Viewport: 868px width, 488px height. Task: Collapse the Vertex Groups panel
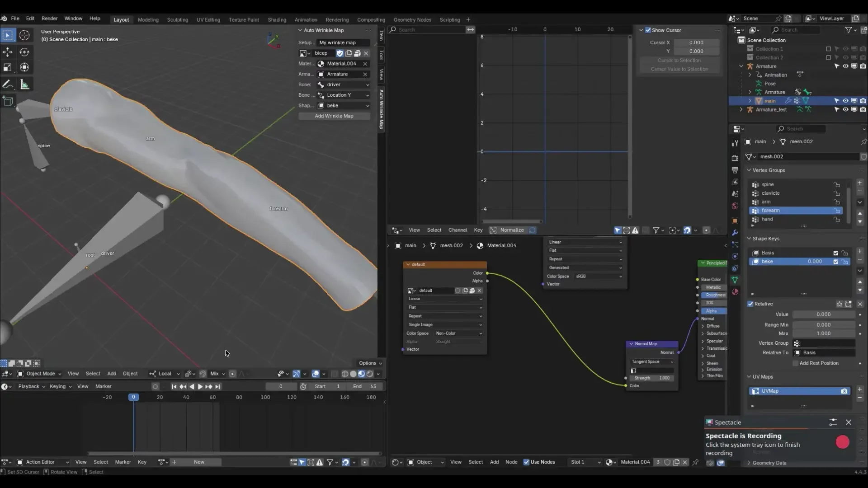(x=749, y=170)
